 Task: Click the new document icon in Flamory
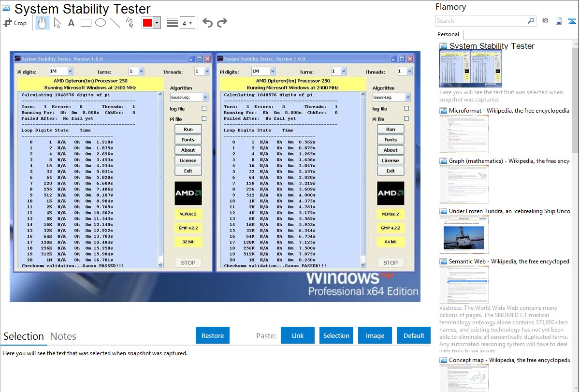point(559,21)
